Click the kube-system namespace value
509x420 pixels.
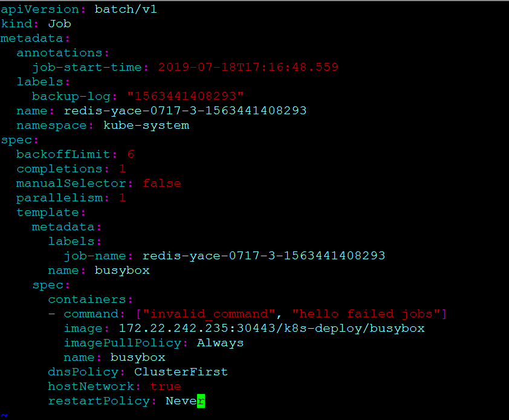(x=138, y=125)
